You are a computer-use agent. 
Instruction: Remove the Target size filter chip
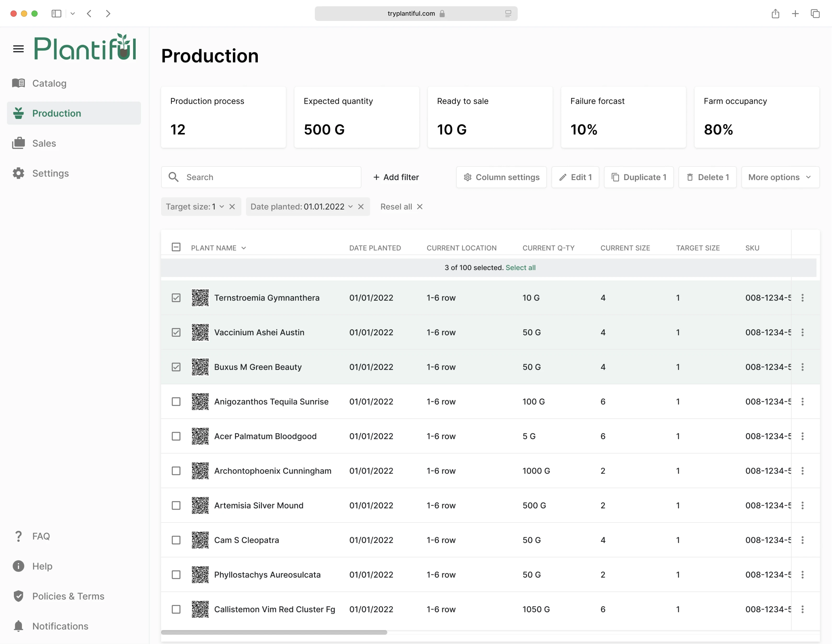click(x=232, y=206)
